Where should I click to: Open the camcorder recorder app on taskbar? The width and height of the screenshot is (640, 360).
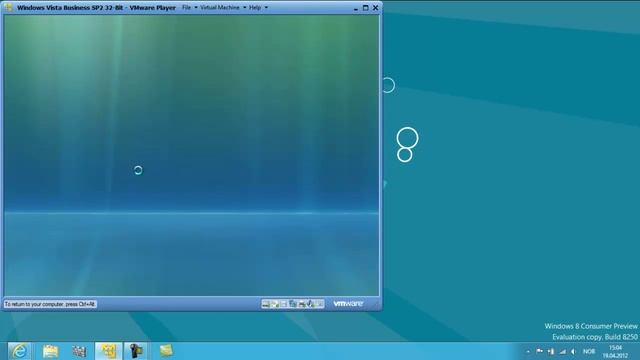point(136,351)
